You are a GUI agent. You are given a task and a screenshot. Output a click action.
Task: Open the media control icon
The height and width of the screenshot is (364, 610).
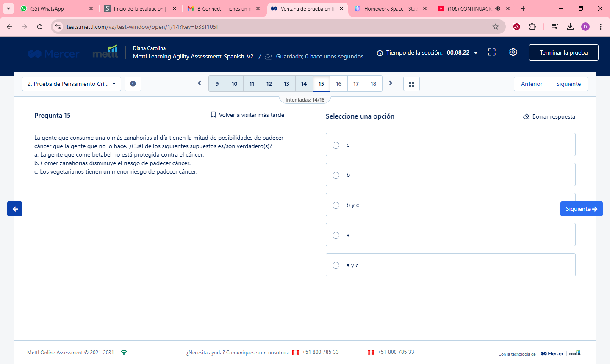tap(555, 27)
